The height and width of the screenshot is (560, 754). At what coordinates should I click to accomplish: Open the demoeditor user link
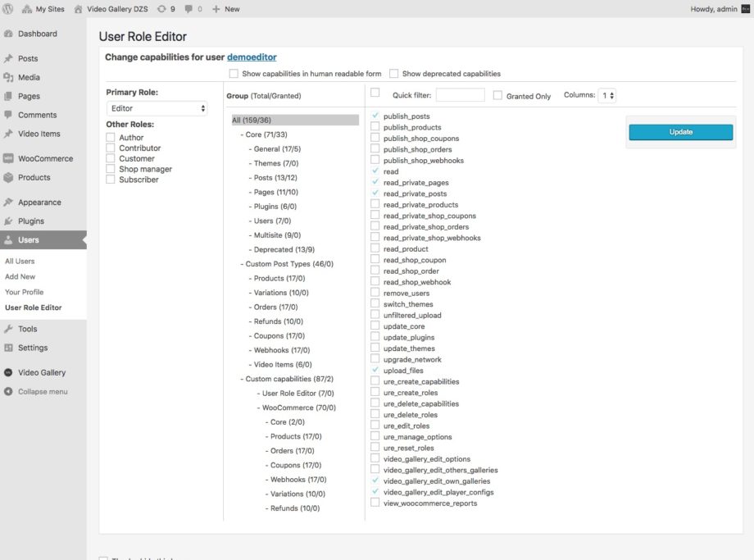point(252,57)
